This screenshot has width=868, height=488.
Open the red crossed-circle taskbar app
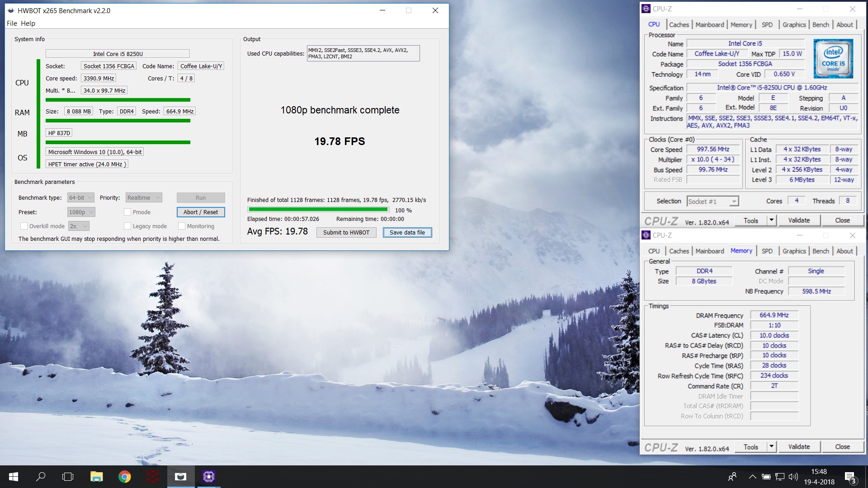click(153, 477)
